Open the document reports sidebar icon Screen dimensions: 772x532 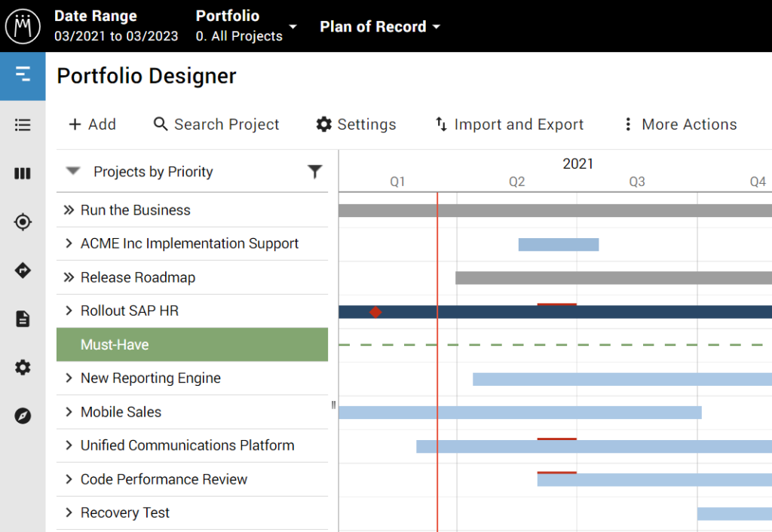(x=23, y=319)
